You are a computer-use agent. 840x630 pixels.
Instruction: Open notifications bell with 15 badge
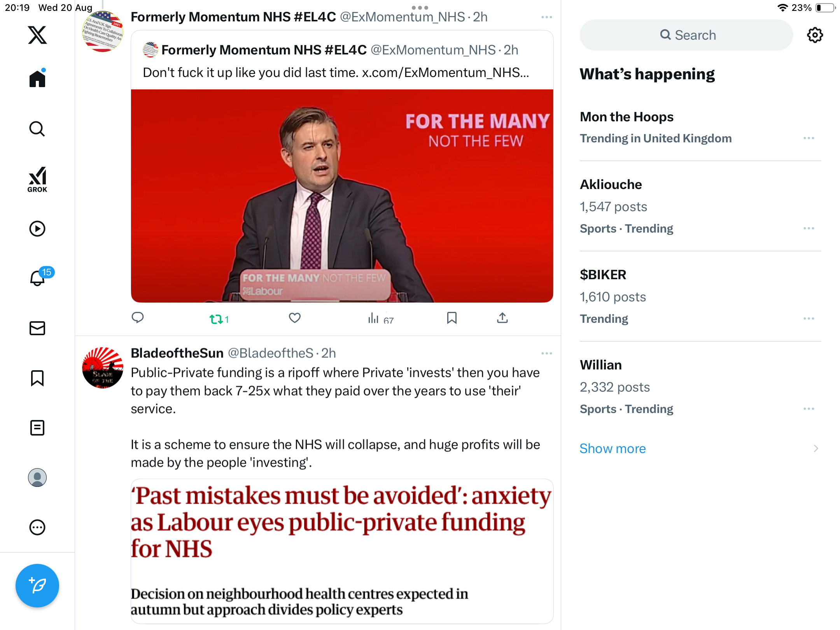point(38,278)
